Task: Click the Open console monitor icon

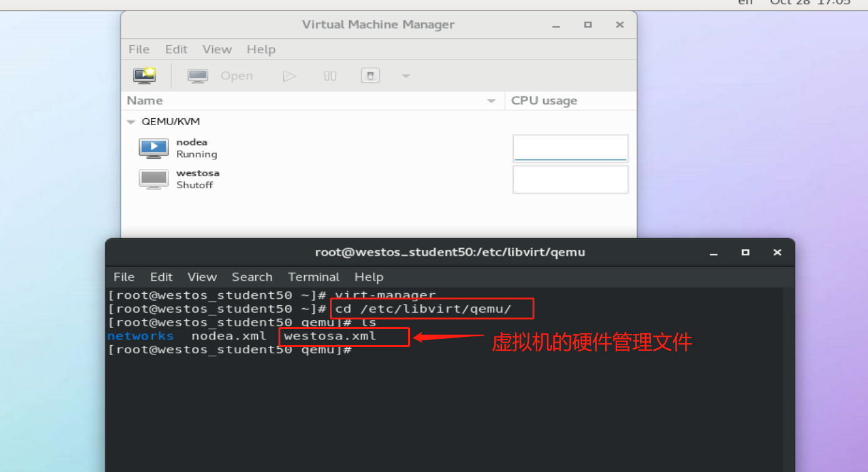Action: tap(198, 76)
